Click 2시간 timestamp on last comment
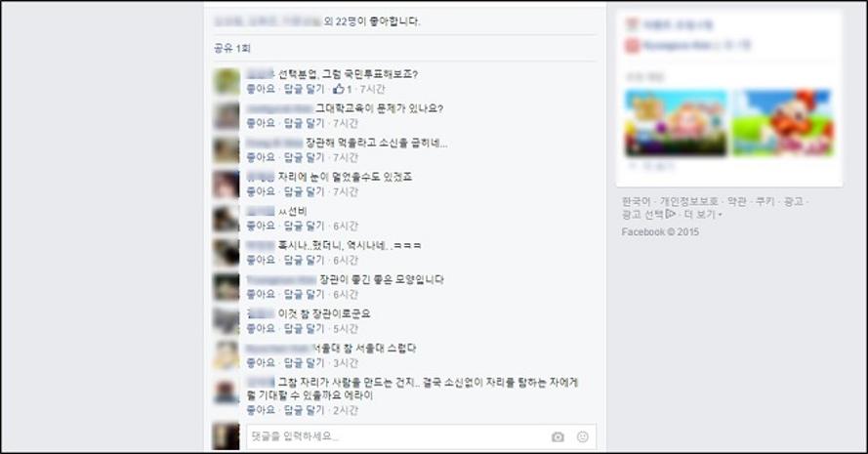868x454 pixels. click(x=346, y=410)
